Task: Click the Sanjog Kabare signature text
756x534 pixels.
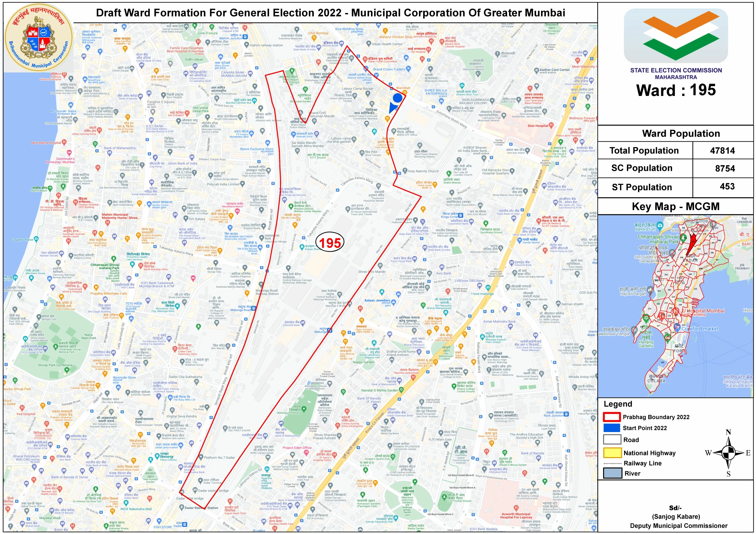Action: 676,516
